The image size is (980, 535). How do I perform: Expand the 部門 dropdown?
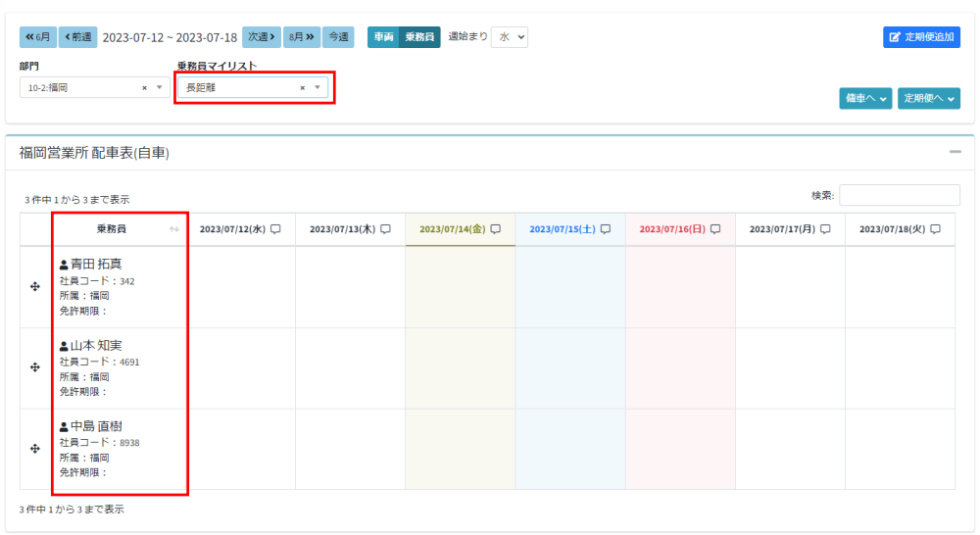161,88
